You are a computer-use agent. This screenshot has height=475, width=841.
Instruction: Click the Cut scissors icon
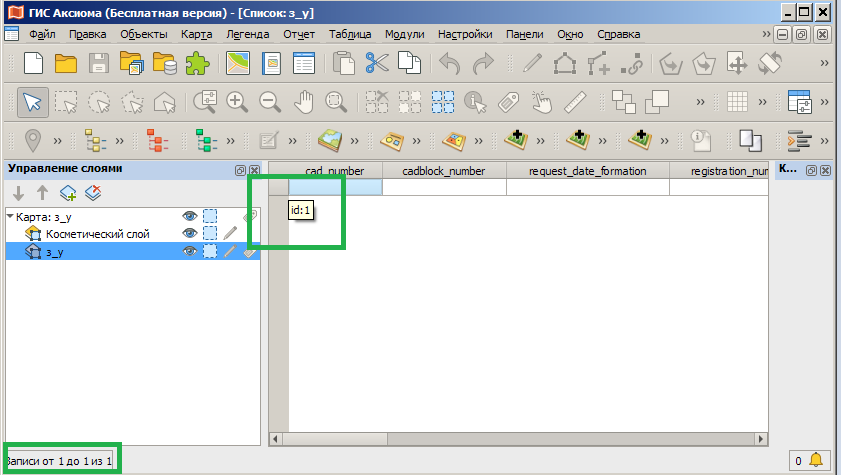(376, 63)
